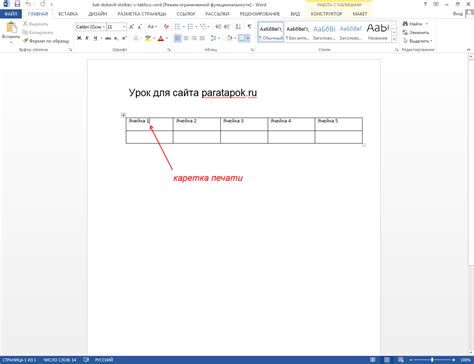Toggle paragraph marks ¶ display
The width and height of the screenshot is (474, 364).
(249, 27)
